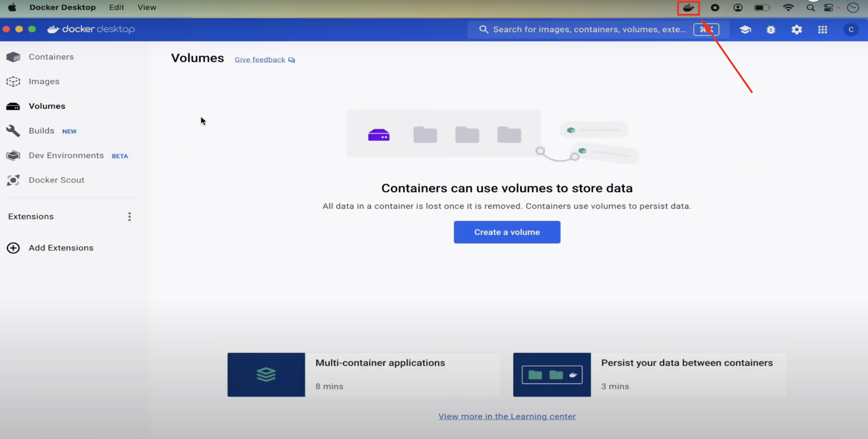Open Multi-container applications card thumbnail
This screenshot has width=868, height=439.
click(266, 375)
